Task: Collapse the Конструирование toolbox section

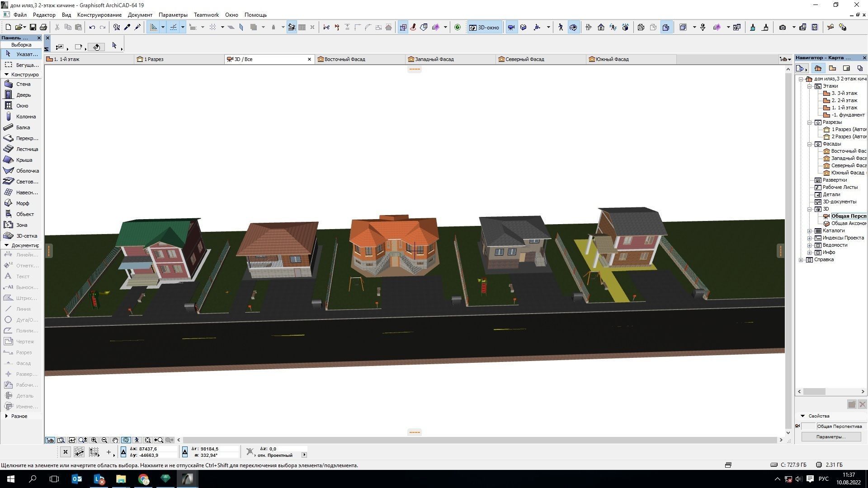Action: coord(6,75)
